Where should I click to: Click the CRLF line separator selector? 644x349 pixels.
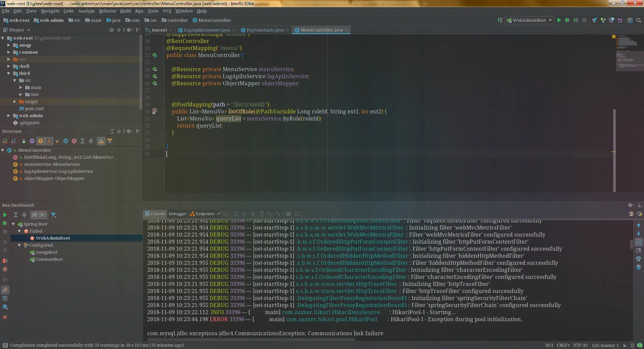click(563, 345)
